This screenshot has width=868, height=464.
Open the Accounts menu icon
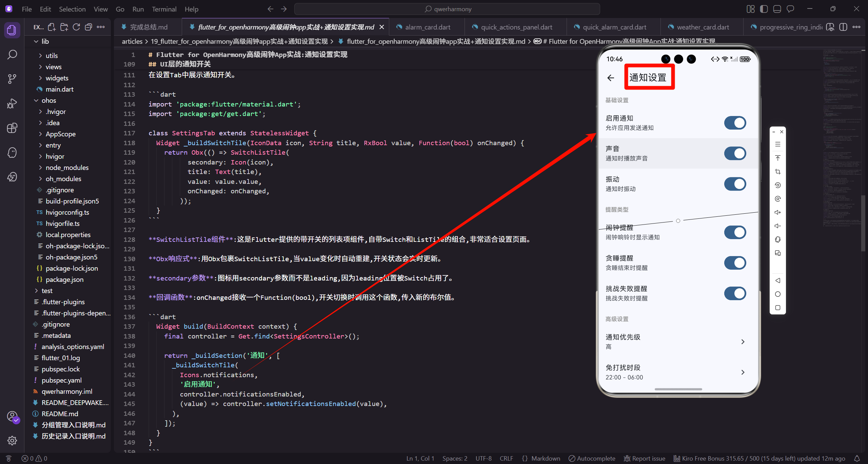point(12,416)
